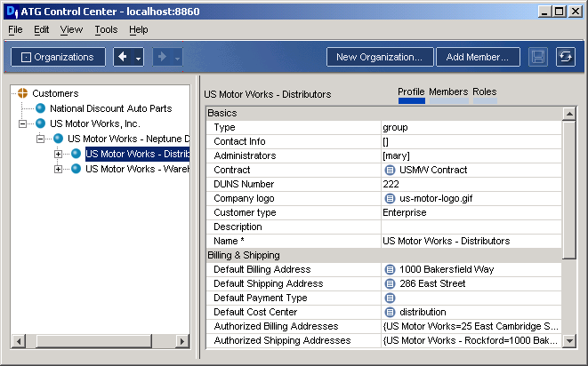The width and height of the screenshot is (588, 366).
Task: Click the profile panel scroll up arrow
Action: click(569, 114)
